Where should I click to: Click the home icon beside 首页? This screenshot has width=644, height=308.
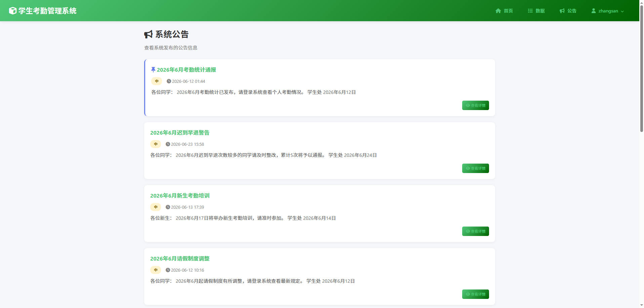point(498,11)
